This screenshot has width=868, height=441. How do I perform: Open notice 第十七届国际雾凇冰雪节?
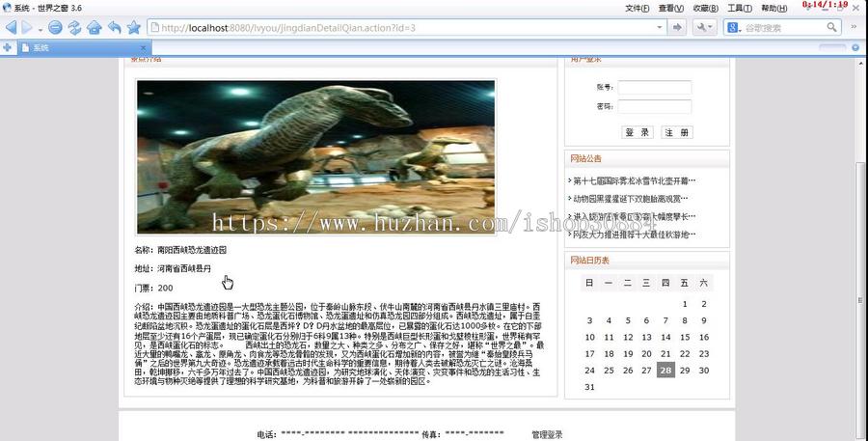coord(635,180)
